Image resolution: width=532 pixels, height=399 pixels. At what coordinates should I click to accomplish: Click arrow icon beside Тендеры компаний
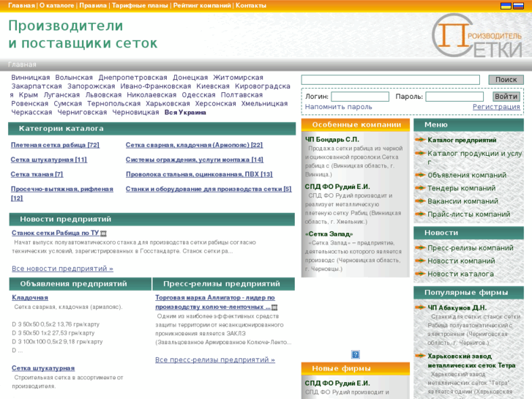click(x=420, y=187)
